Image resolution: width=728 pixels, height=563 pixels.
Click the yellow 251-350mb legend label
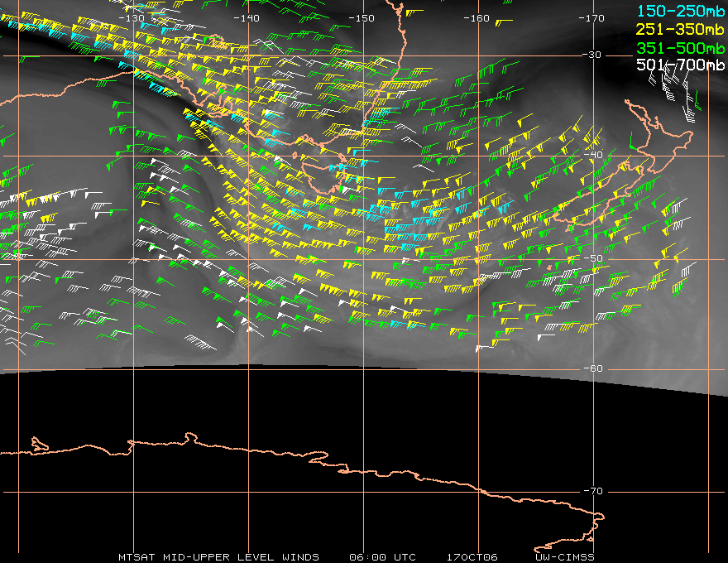point(680,30)
